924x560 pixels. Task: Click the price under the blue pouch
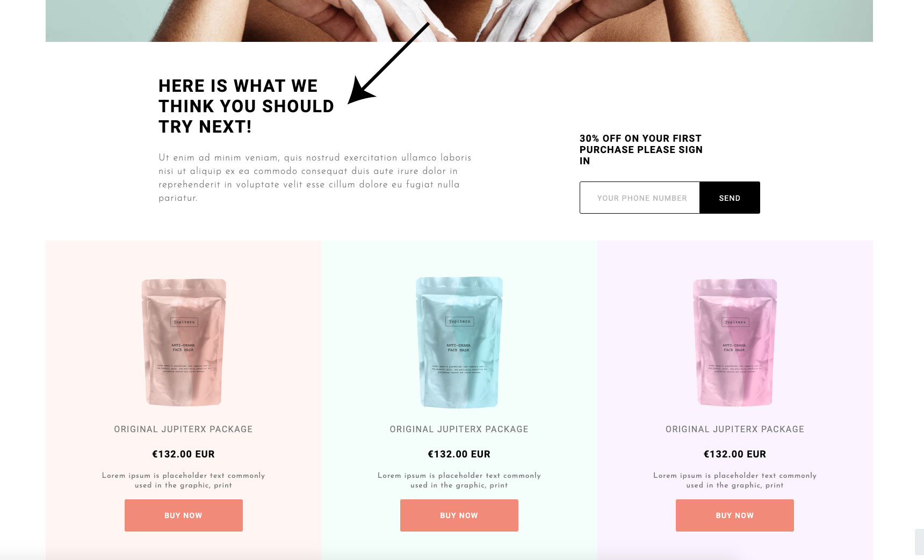pyautogui.click(x=459, y=454)
